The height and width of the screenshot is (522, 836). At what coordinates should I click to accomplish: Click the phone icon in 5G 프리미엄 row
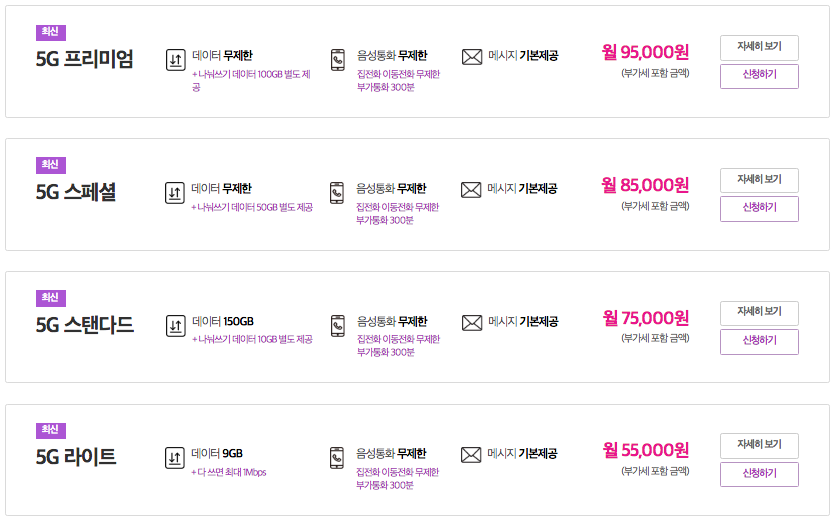337,60
